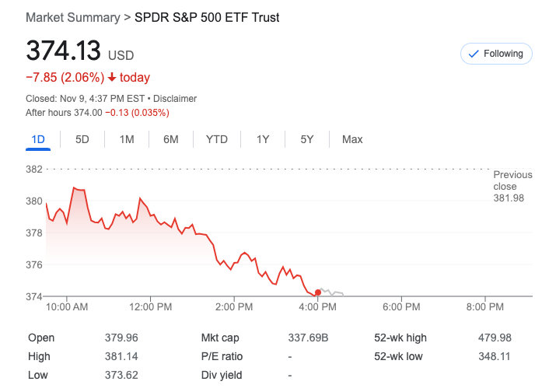Switch to the 5D tab
The image size is (549, 392).
(x=82, y=139)
